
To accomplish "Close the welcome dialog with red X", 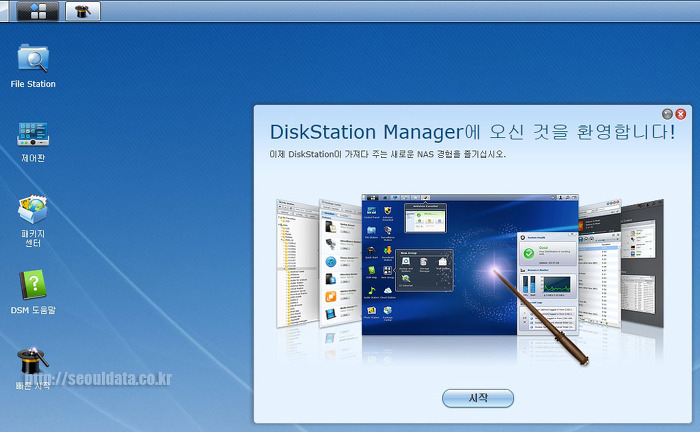I will pos(681,114).
